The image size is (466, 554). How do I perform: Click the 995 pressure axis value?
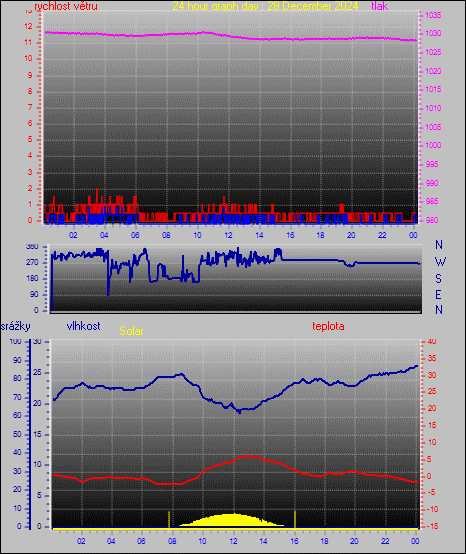432,164
